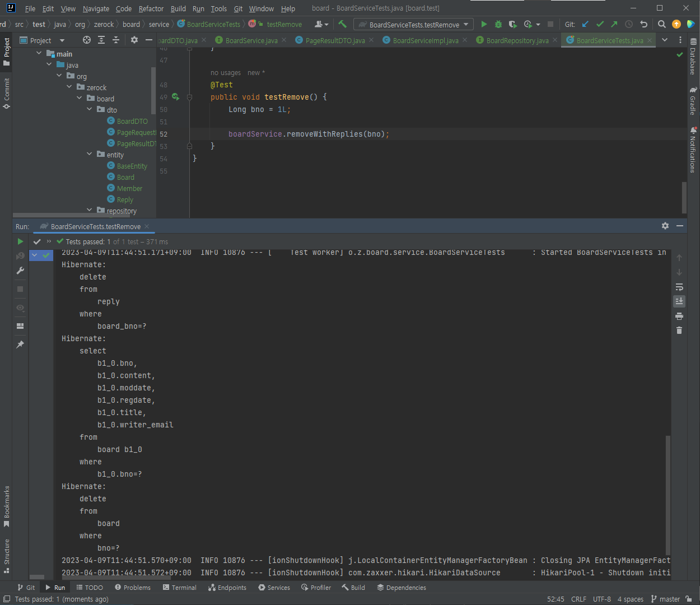Start debugging with the bug icon
This screenshot has height=605, width=700.
498,24
